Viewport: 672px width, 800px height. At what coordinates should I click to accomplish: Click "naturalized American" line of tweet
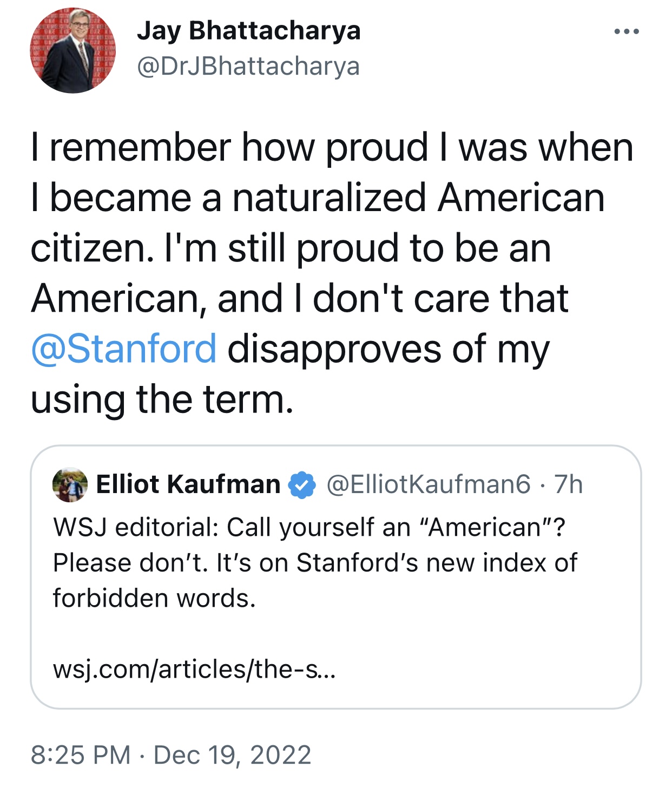point(318,198)
